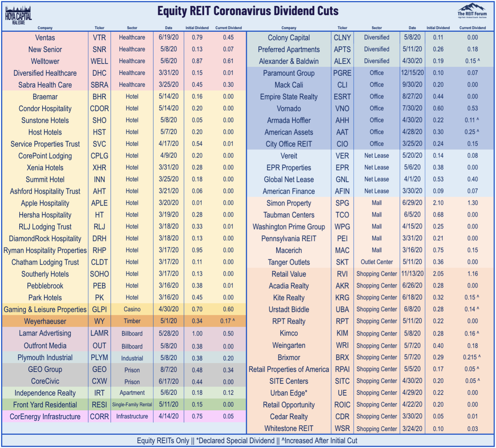The height and width of the screenshot is (448, 496).
Task: Click the Current Dividend header on right table
Action: 472,28
